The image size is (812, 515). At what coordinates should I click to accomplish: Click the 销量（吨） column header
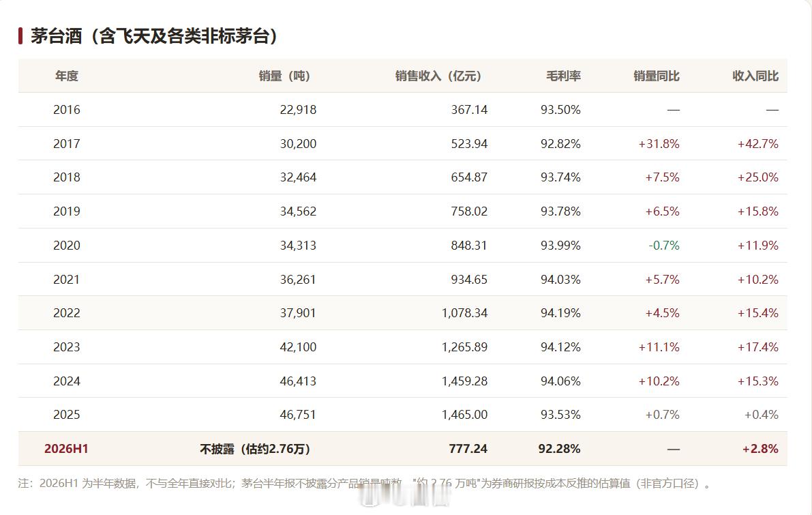(284, 76)
